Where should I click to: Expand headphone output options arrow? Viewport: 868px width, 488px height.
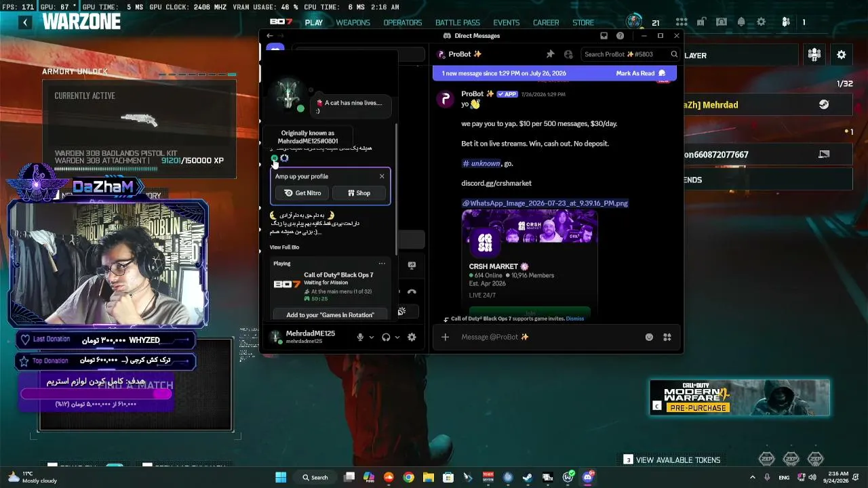[x=397, y=337]
